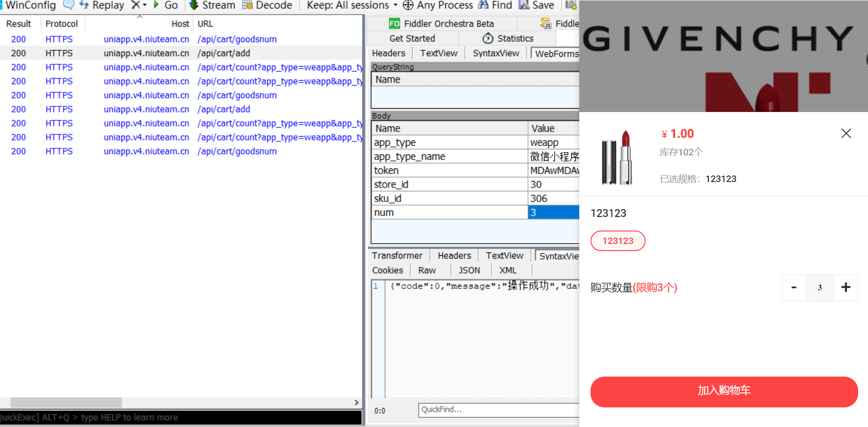Open the Fiddler Orchestra Beta tab
The width and height of the screenshot is (868, 427).
click(x=441, y=24)
